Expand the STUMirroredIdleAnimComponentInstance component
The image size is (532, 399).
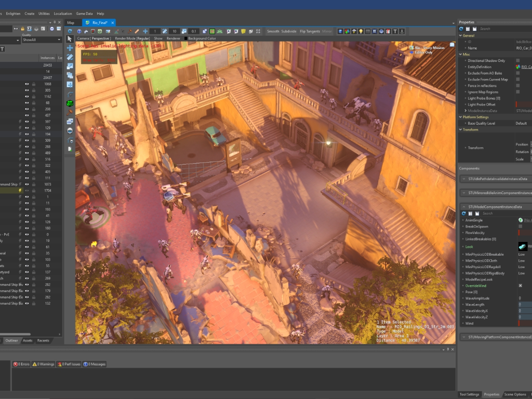464,193
